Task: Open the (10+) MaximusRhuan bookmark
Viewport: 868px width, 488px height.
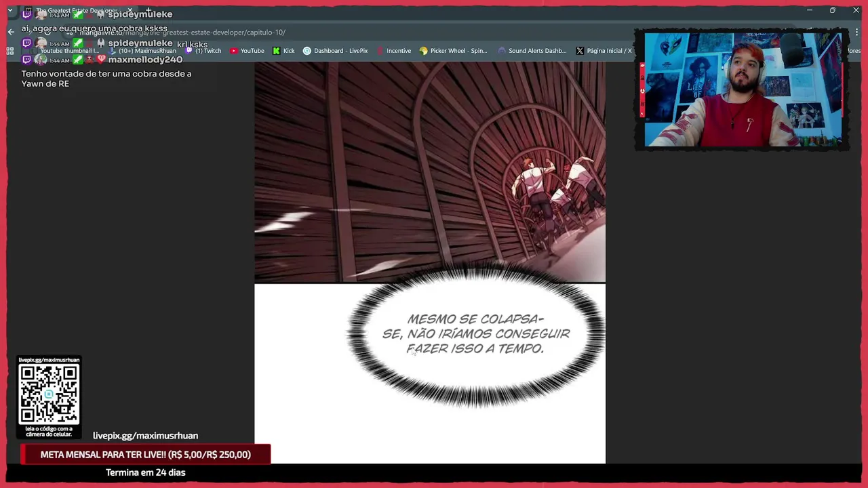Action: (x=142, y=51)
